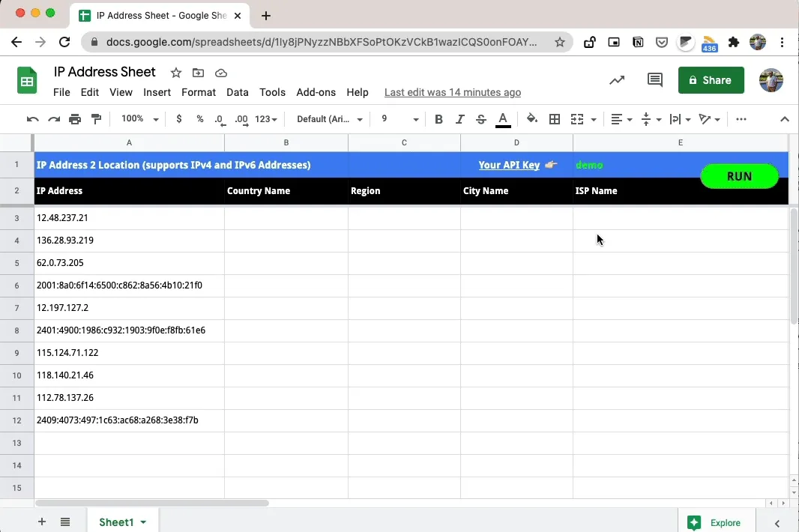This screenshot has height=532, width=799.
Task: Toggle italic formatting
Action: click(x=460, y=119)
